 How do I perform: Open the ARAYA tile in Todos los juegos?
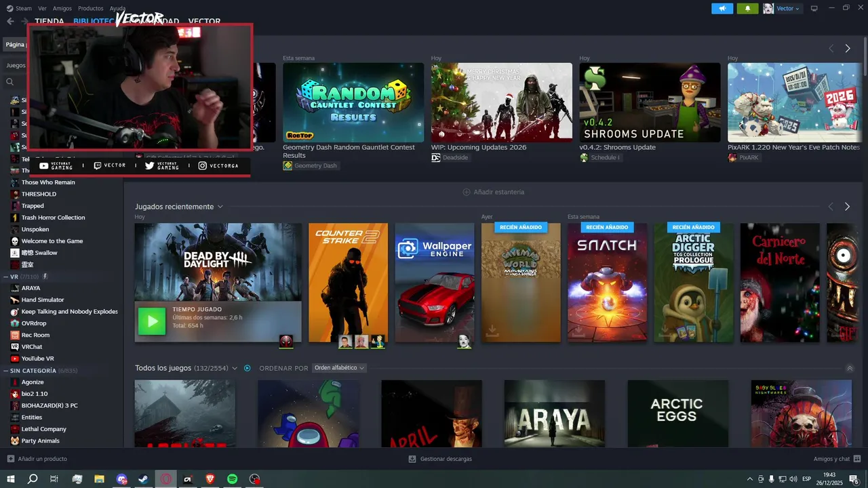tap(554, 413)
